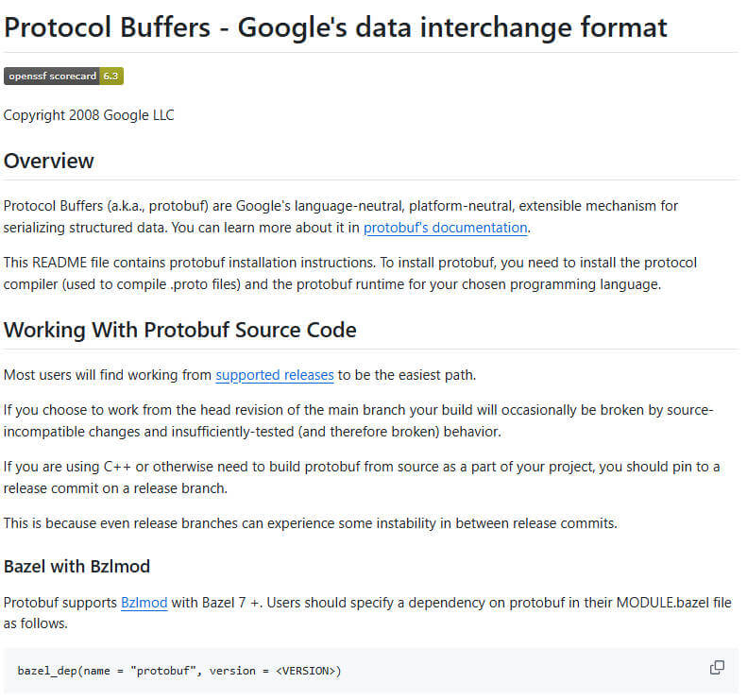Viewport: 747px width, 700px height.
Task: Click the paragraph about using C++
Action: pos(361,477)
